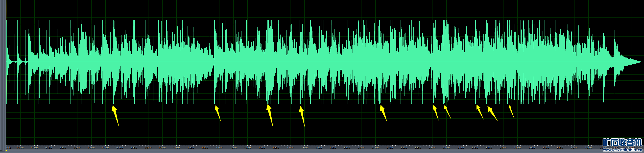644x153 pixels.
Task: Click the "2:15.0" ruler label
Action: point(390,148)
